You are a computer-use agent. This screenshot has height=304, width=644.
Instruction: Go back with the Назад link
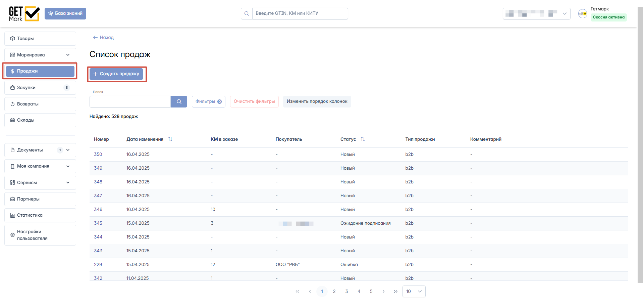click(x=103, y=37)
